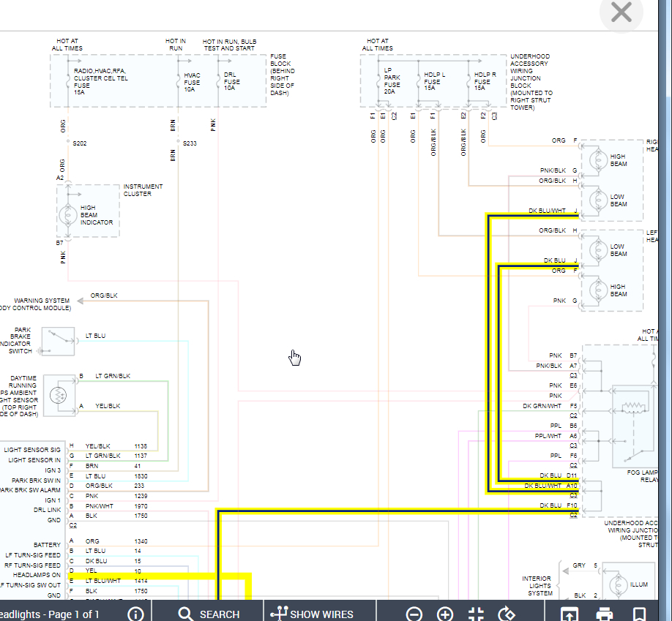Click the Headlights page title text
Screen dimensions: 672x621
click(x=50, y=614)
